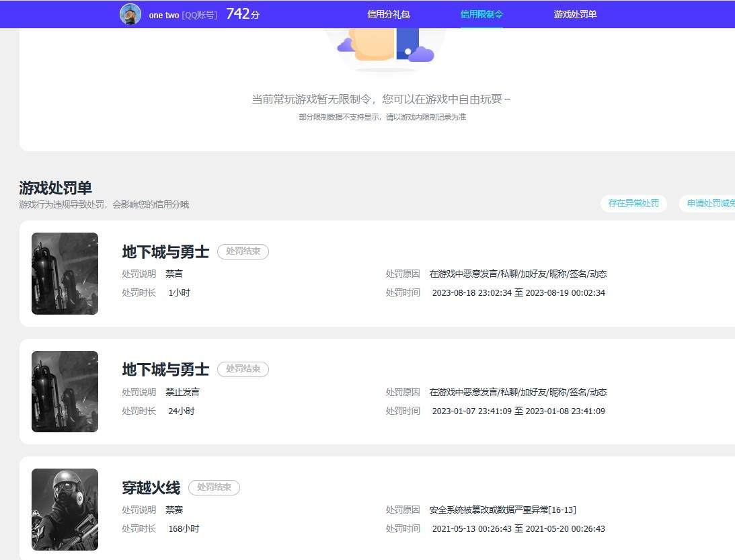Screen dimensions: 735x560
Task: Click the 处罚结束 badge on the 1小时 penalty
Action: (x=243, y=251)
